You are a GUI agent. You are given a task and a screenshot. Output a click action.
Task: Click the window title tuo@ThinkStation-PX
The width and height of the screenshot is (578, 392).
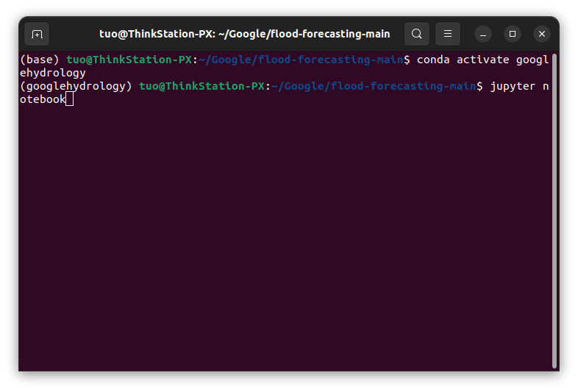(244, 34)
